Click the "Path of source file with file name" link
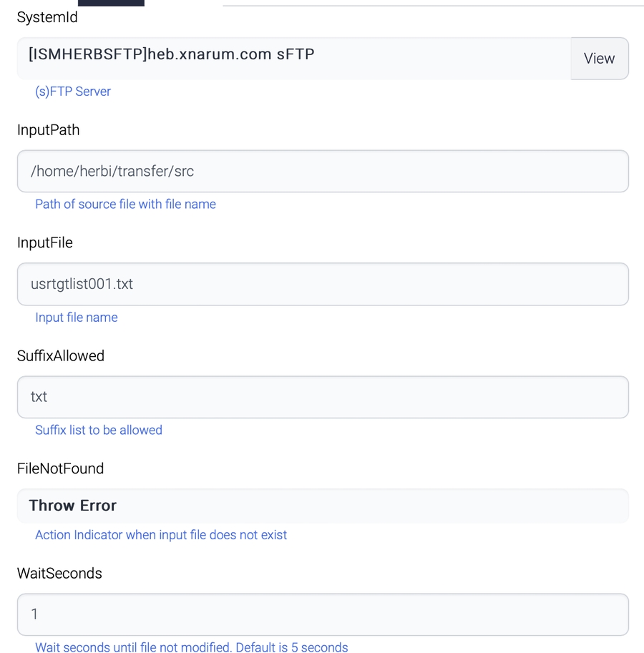 (125, 205)
